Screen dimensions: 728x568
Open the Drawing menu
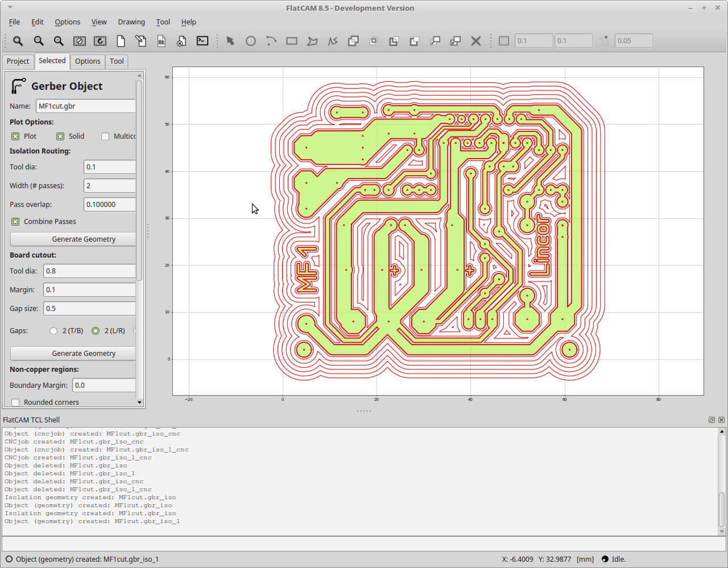pyautogui.click(x=131, y=22)
